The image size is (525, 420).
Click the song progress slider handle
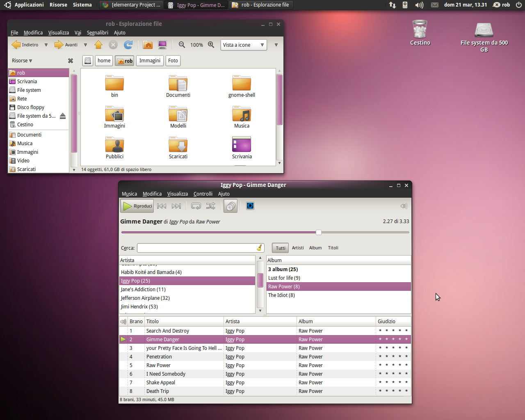coord(319,232)
